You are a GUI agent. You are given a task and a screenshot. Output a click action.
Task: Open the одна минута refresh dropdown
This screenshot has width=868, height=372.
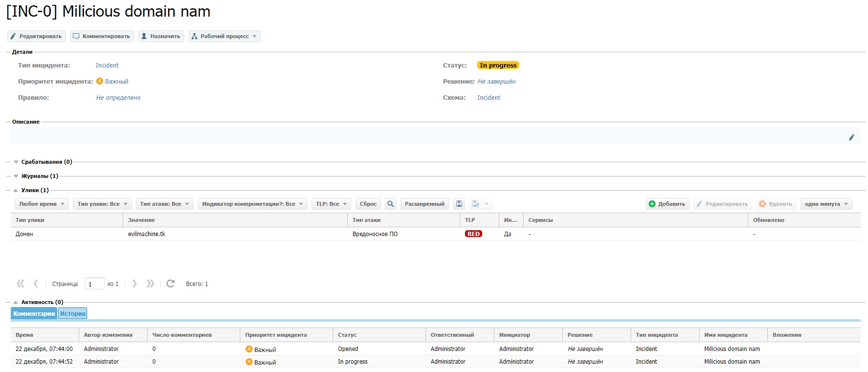[826, 204]
